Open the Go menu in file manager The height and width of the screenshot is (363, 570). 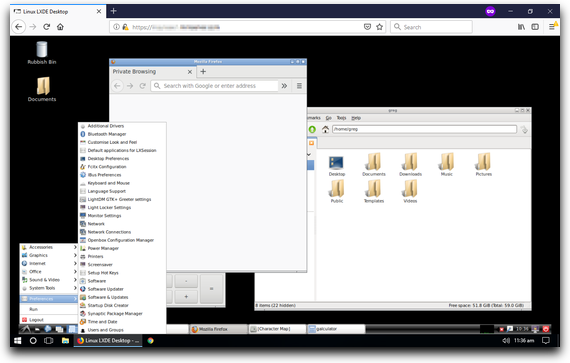point(329,118)
